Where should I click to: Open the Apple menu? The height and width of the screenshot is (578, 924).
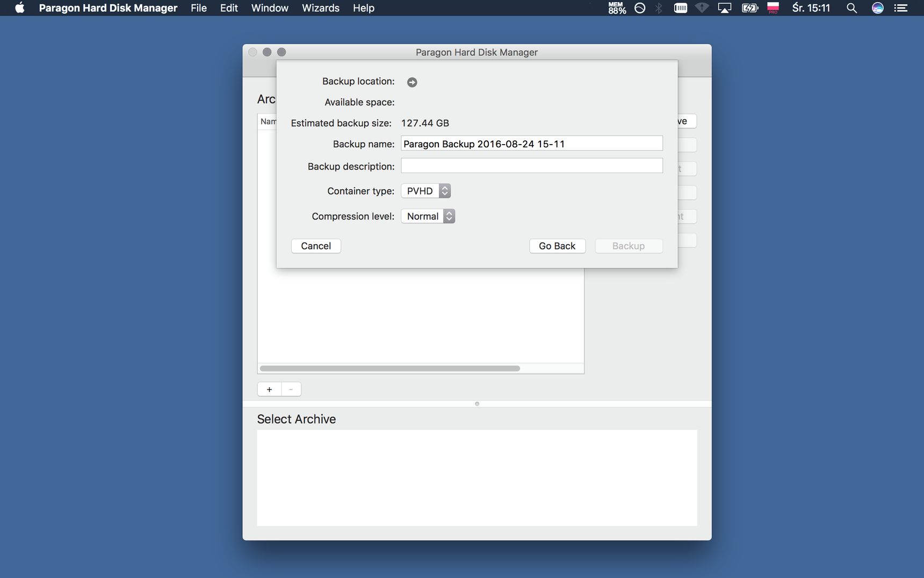pos(20,8)
